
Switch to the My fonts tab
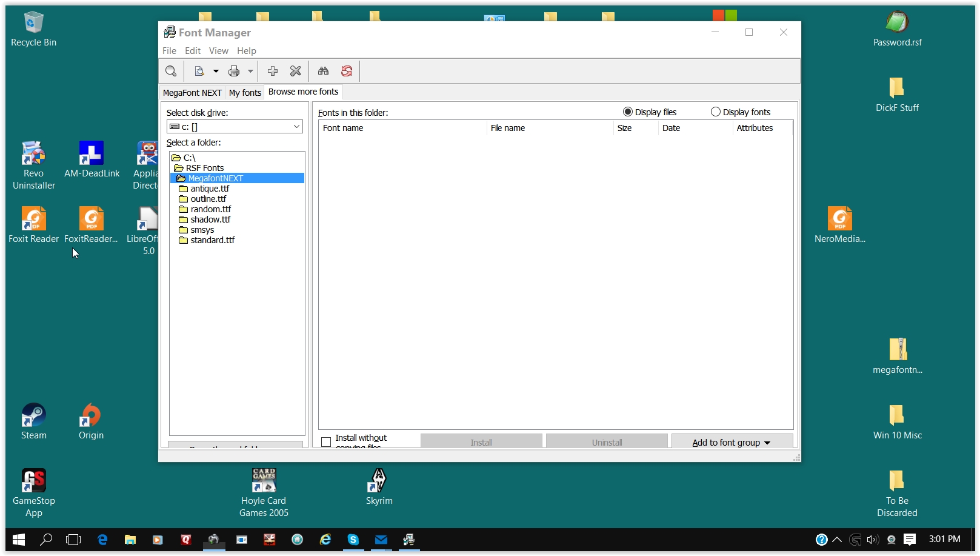(245, 93)
